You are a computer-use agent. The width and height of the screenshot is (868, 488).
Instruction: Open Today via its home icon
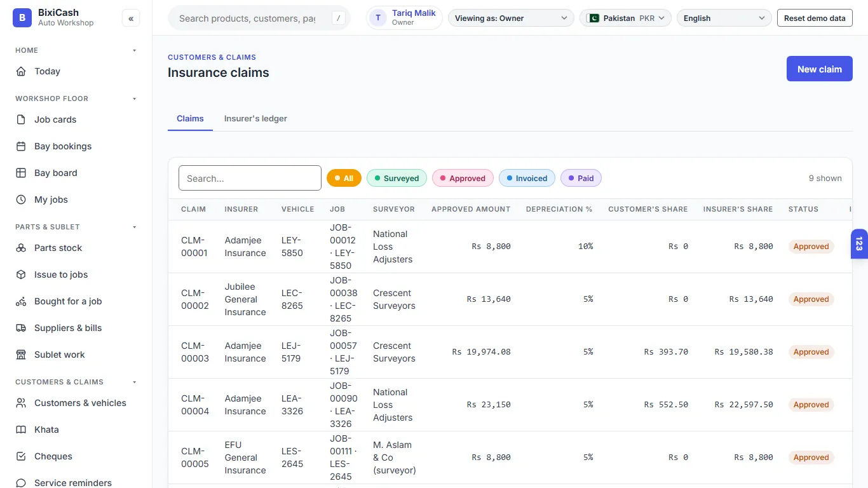pos(21,71)
